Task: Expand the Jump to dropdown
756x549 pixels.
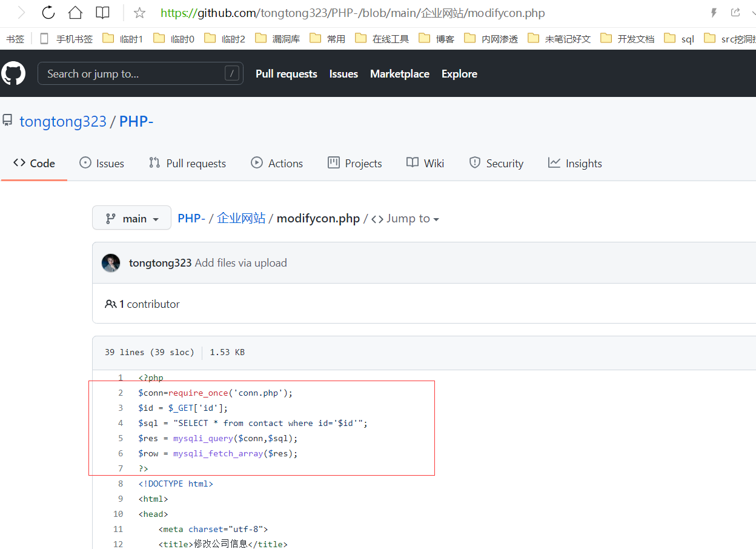Action: point(405,219)
